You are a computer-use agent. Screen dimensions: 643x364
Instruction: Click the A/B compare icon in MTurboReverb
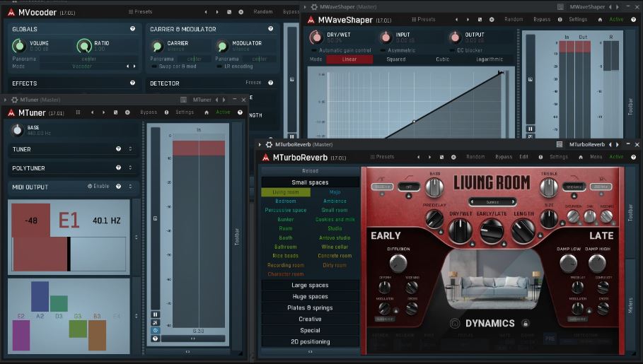tap(441, 157)
